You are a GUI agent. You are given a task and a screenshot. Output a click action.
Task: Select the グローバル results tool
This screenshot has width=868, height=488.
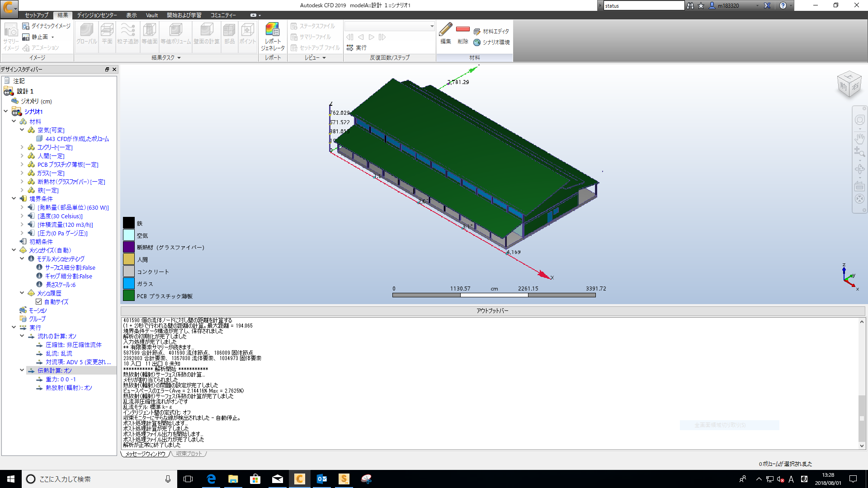coord(86,33)
